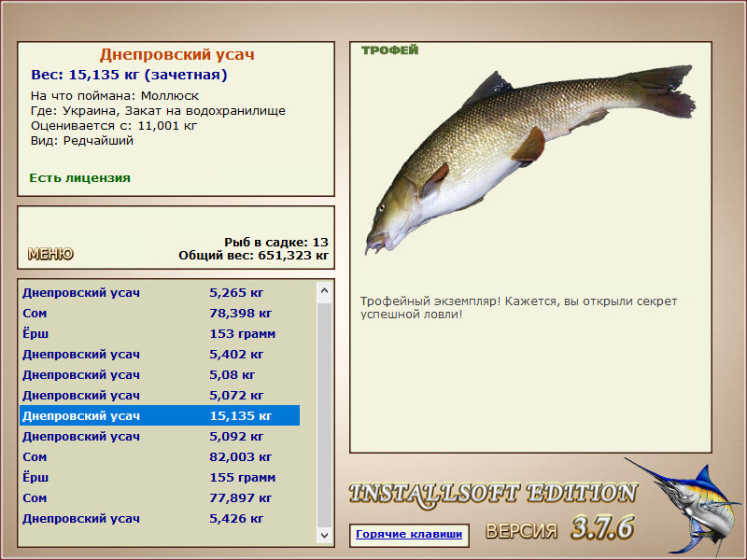The height and width of the screenshot is (560, 747).
Task: Click the Днепровский усач title heading
Action: (x=176, y=54)
